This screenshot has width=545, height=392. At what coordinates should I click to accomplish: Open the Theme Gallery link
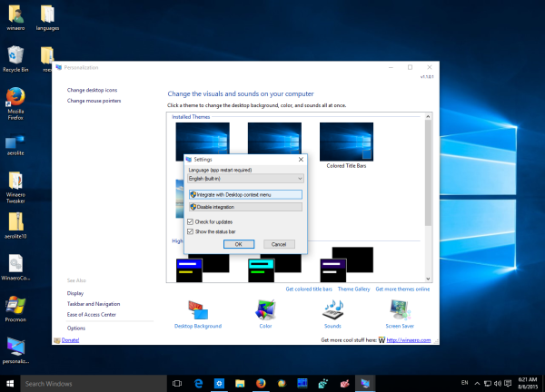[354, 289]
